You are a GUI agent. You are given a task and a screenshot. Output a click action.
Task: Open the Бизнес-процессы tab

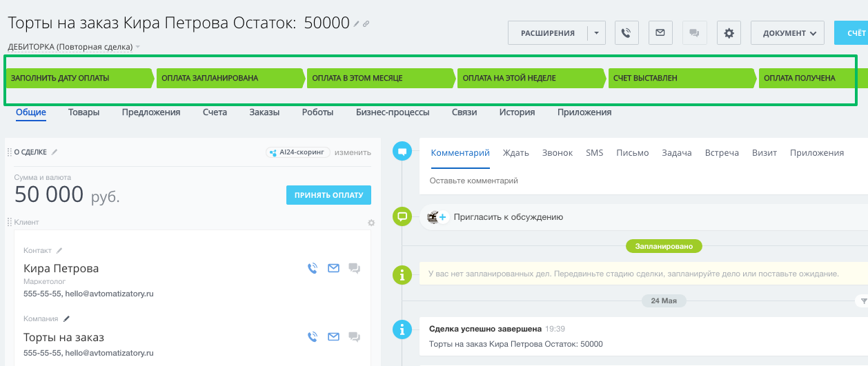[x=393, y=112]
